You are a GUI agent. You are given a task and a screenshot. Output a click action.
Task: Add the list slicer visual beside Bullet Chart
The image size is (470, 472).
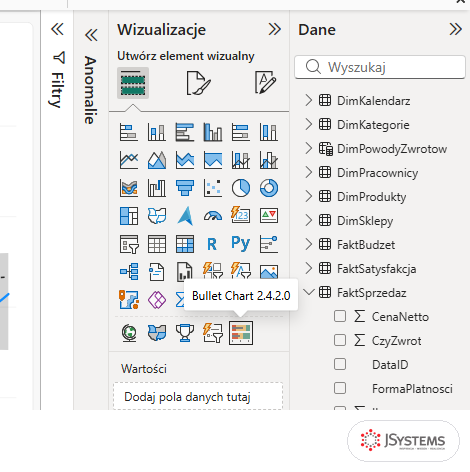[213, 333]
